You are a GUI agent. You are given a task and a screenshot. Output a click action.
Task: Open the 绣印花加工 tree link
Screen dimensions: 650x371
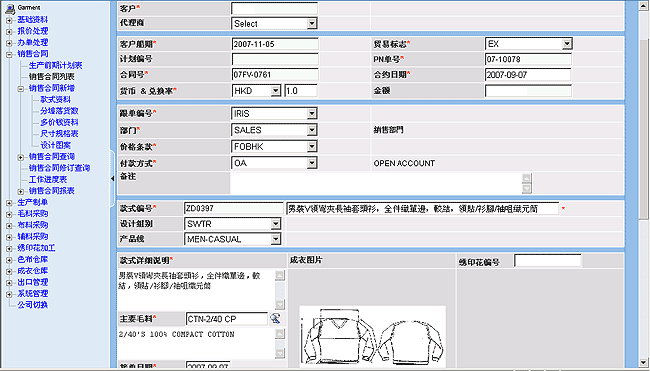(x=36, y=248)
